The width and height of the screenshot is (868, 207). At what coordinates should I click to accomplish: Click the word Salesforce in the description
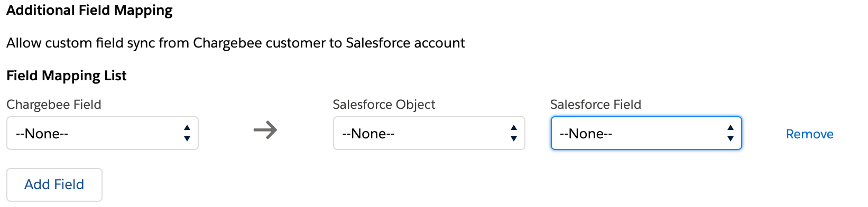(x=377, y=43)
